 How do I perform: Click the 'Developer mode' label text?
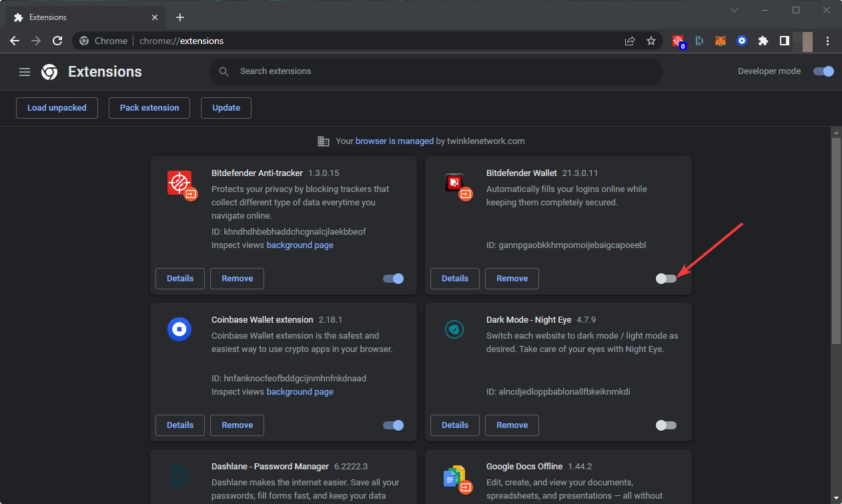pos(769,71)
